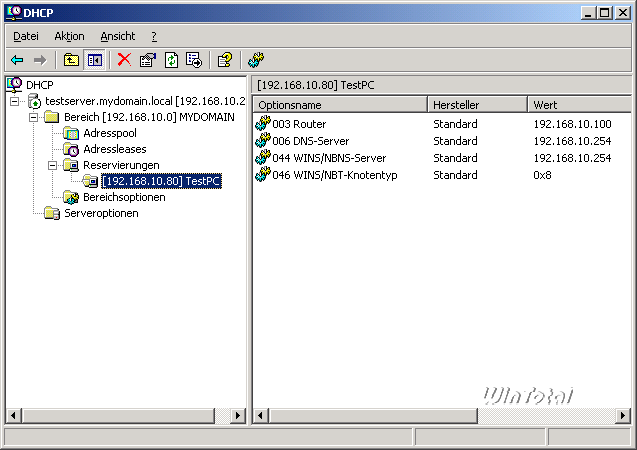The image size is (637, 450).
Task: Sort by Hersteller column header
Action: [477, 105]
